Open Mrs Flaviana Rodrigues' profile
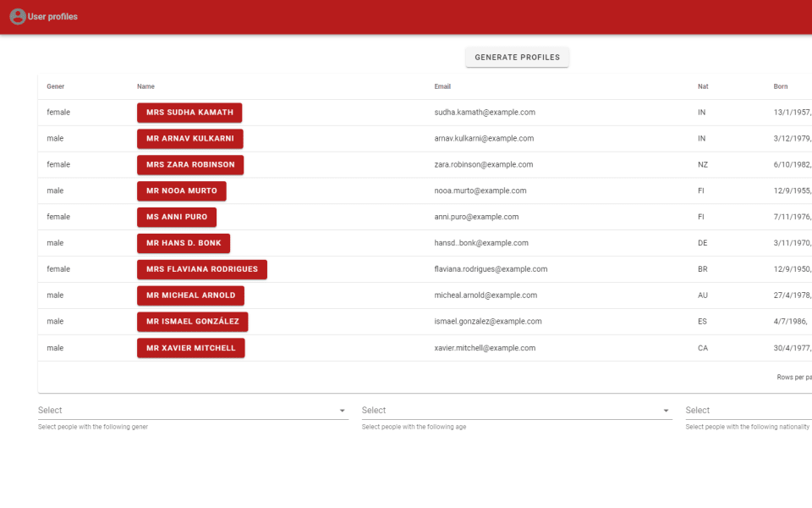 202,269
